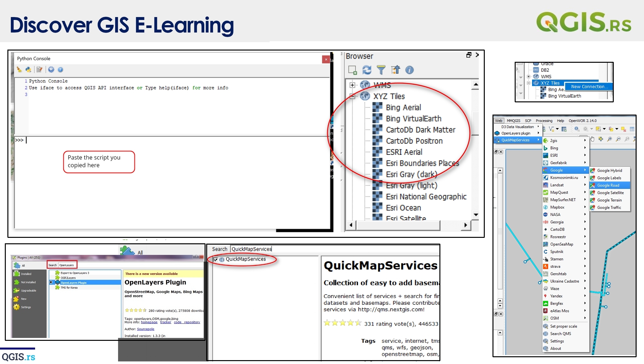Expand the ESRI submenu in QuickMapServices
Viewport: 644px width, 364px height.
pos(565,155)
